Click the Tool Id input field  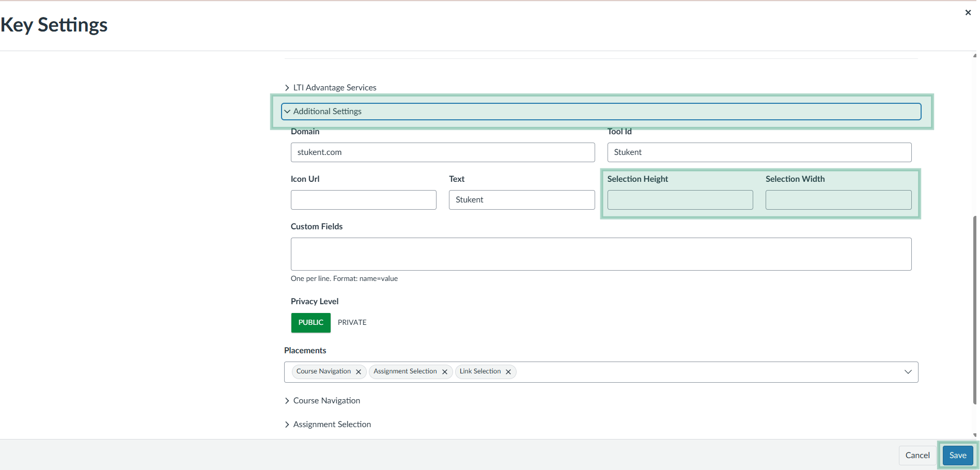pos(759,152)
